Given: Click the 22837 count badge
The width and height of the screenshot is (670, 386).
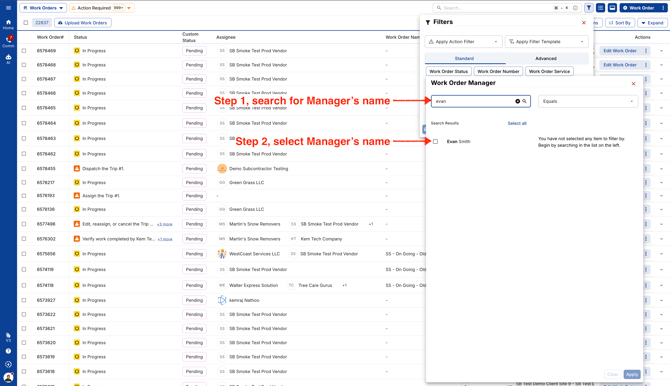Looking at the screenshot, I should coord(42,23).
